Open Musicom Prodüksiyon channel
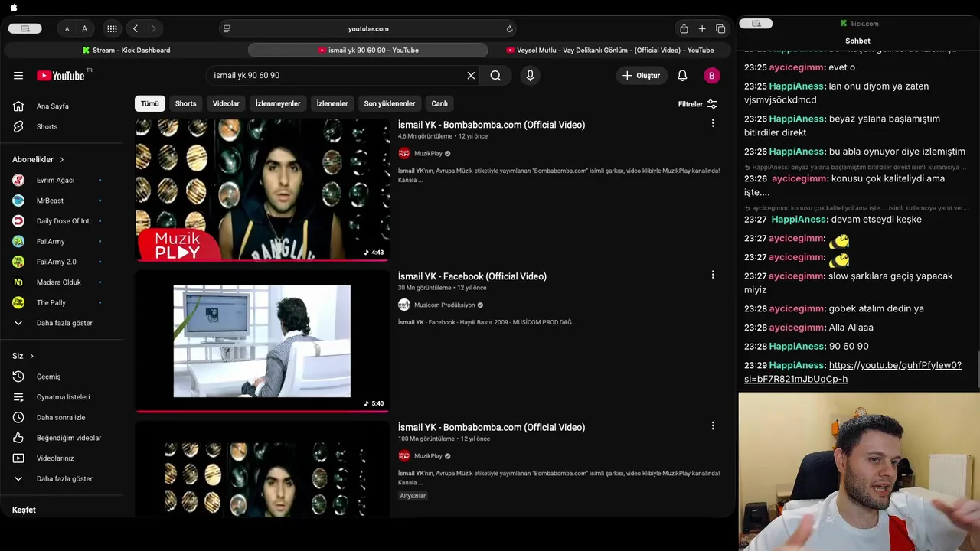The image size is (980, 551). tap(444, 305)
